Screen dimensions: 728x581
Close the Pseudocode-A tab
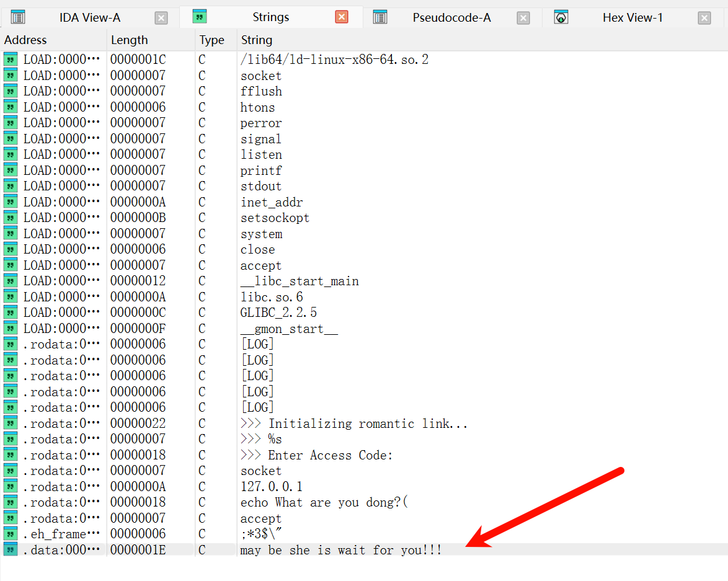(523, 18)
